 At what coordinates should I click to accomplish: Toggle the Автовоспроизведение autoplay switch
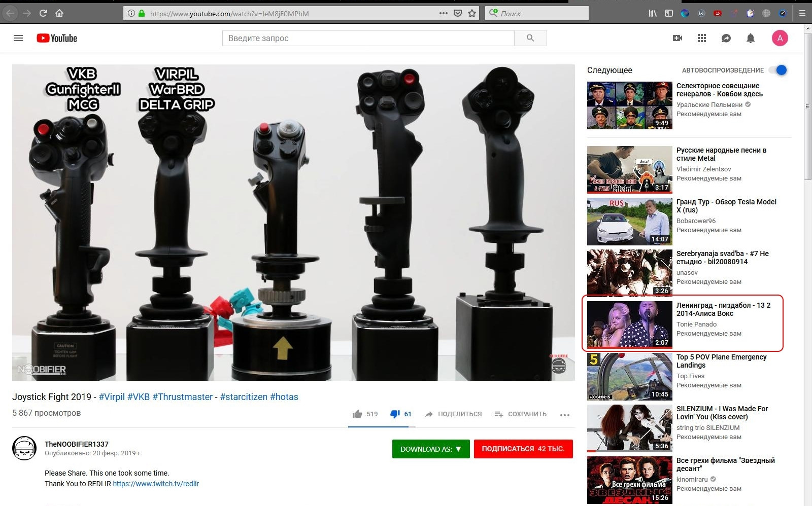[778, 70]
